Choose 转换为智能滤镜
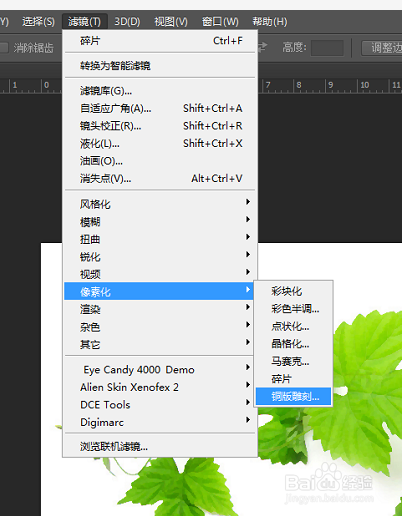Viewport: 402px width, 516px height. click(x=160, y=66)
